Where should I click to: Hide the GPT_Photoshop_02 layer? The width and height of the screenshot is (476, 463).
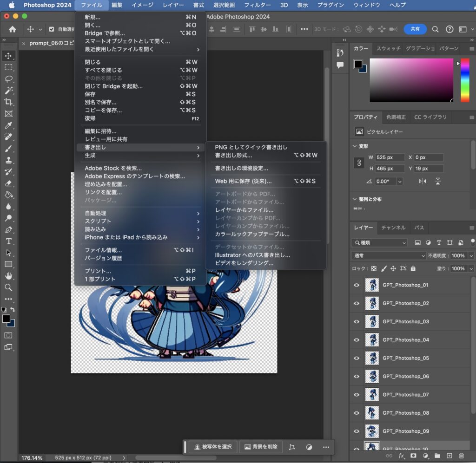[x=357, y=303]
